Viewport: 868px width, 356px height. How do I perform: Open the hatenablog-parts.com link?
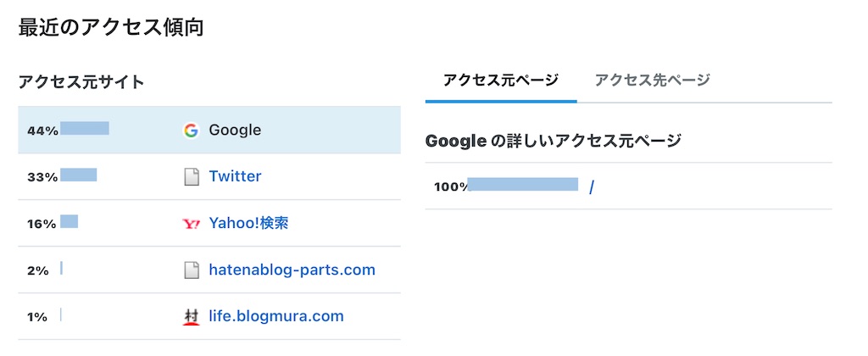pyautogui.click(x=292, y=270)
